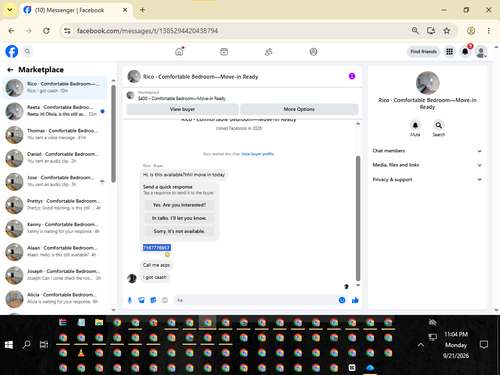This screenshot has width=500, height=375.
Task: Open the account profile menu
Action: pos(481,52)
